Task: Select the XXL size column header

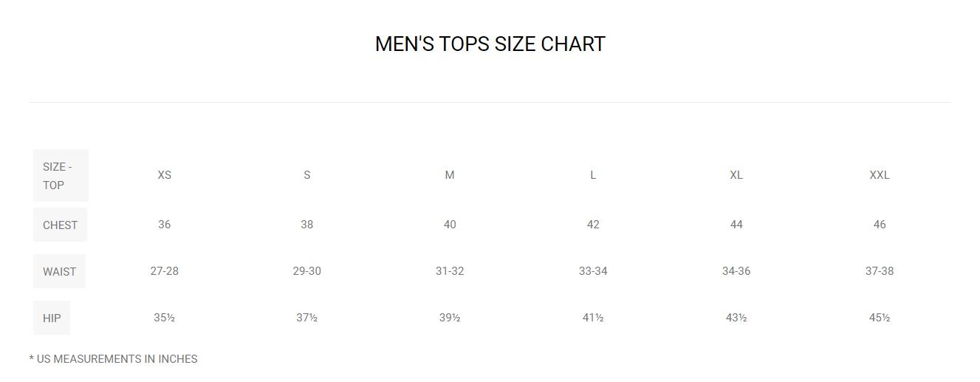Action: 880,175
